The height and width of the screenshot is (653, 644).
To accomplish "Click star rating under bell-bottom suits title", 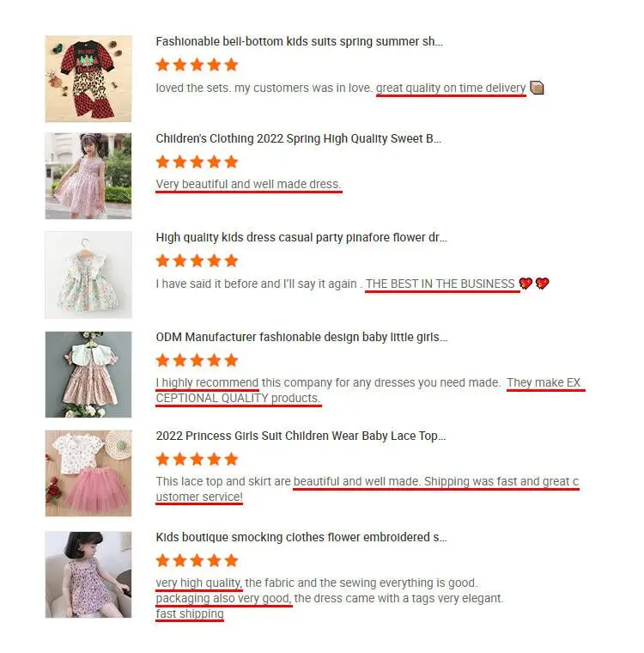I will point(197,65).
